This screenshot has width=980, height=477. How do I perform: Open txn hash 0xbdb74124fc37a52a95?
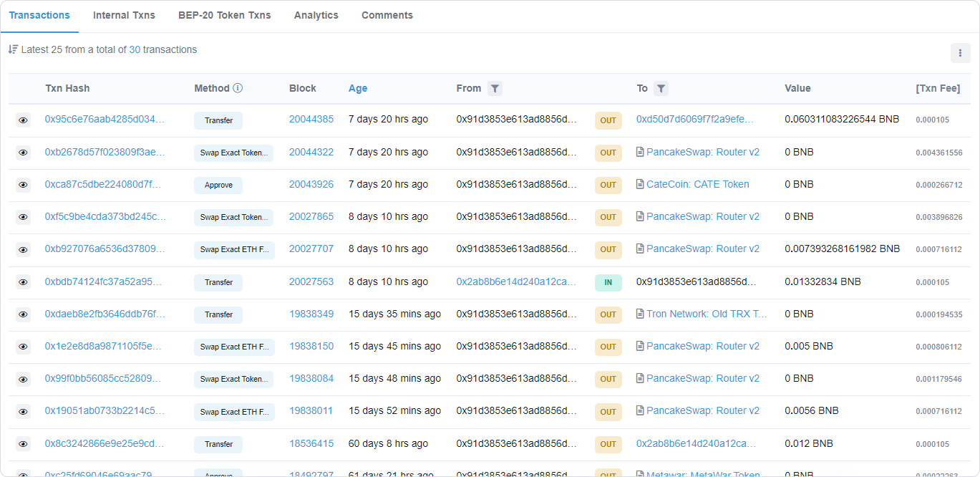104,281
